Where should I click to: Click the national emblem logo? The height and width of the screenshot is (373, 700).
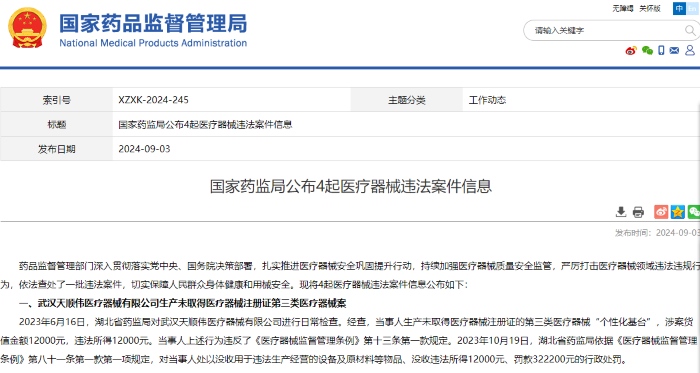pos(27,28)
